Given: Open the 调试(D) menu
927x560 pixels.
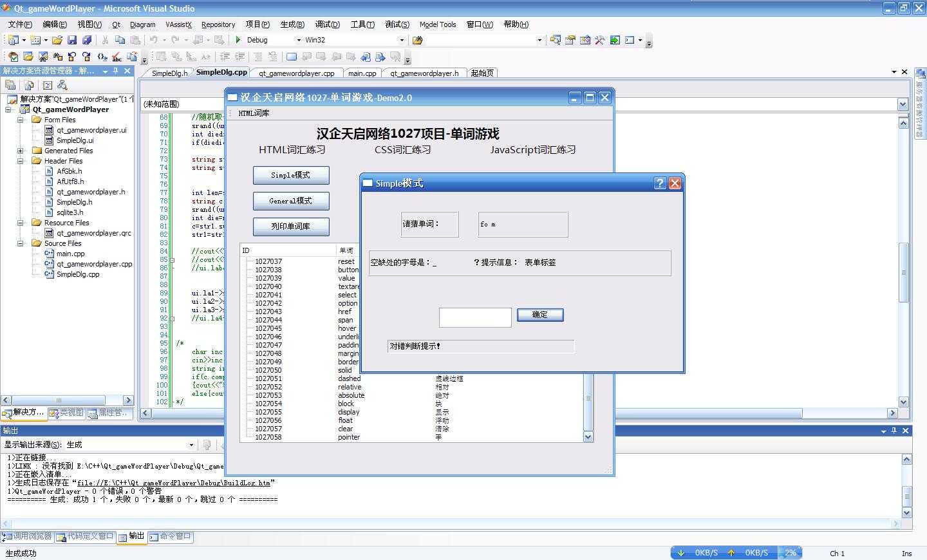Looking at the screenshot, I should pyautogui.click(x=328, y=24).
